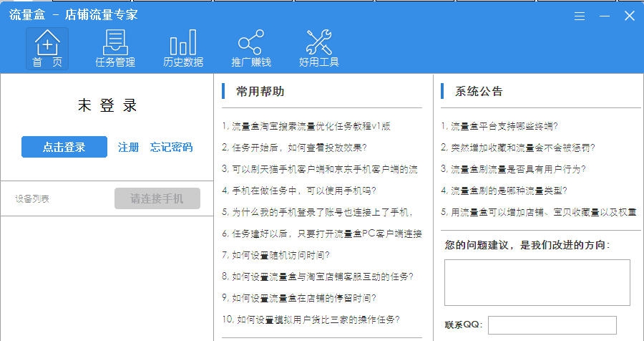Open the 首页 home icon

point(47,49)
